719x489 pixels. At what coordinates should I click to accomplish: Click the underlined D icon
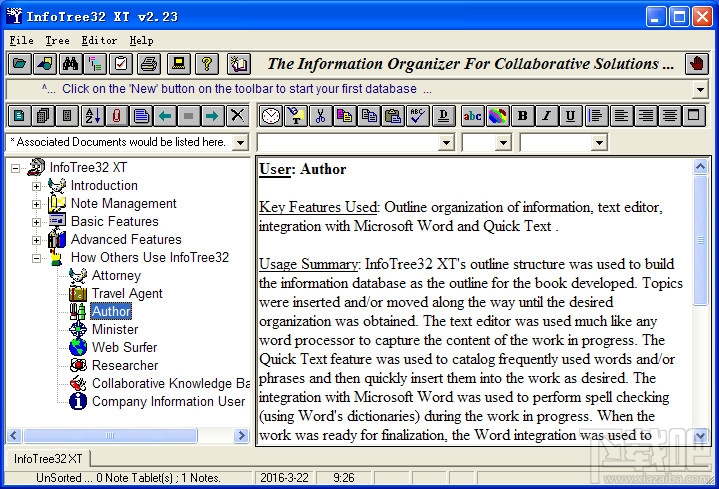tap(443, 116)
